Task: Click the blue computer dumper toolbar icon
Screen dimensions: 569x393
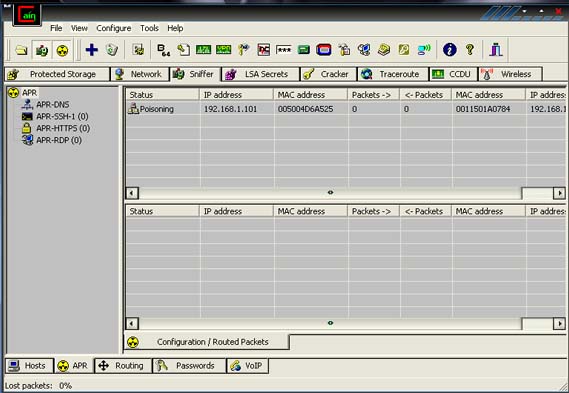Action: [364, 50]
